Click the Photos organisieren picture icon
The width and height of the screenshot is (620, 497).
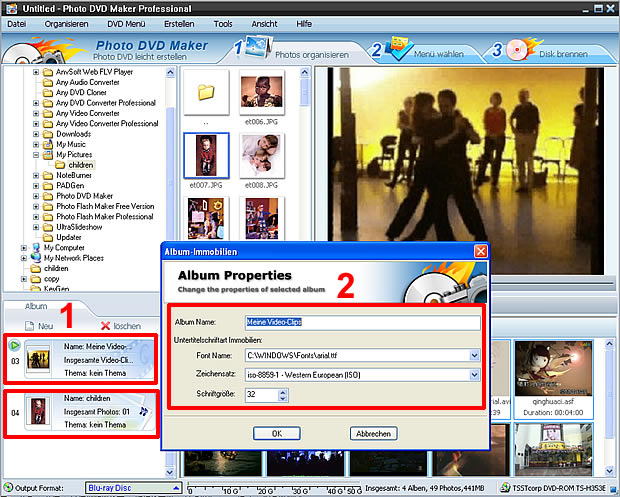[258, 47]
